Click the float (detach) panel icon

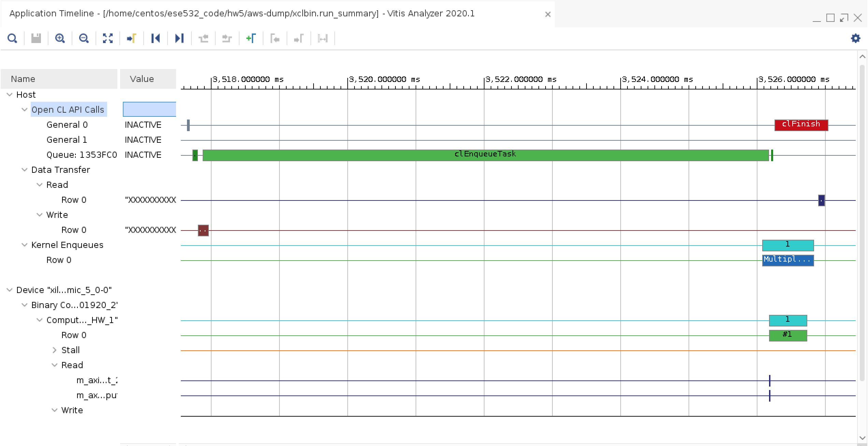(x=844, y=18)
